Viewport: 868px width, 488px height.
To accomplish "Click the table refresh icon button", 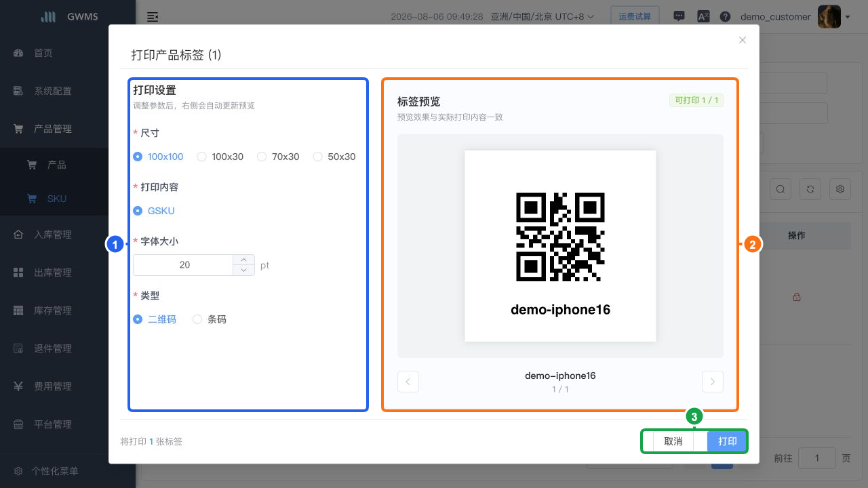I will pyautogui.click(x=810, y=189).
